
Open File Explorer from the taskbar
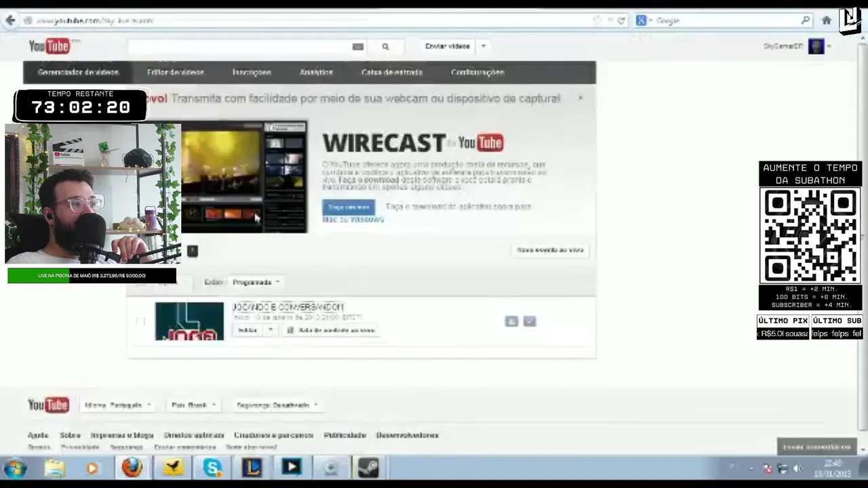tap(55, 468)
